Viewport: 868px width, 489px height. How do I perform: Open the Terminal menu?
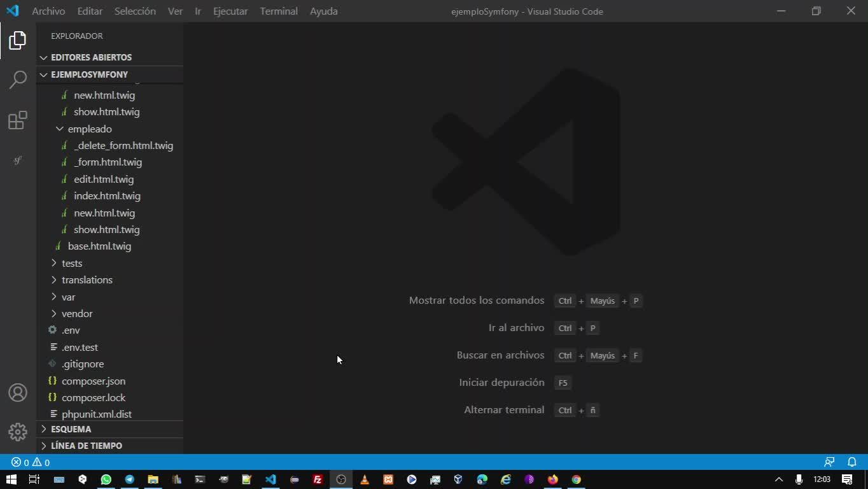tap(279, 11)
